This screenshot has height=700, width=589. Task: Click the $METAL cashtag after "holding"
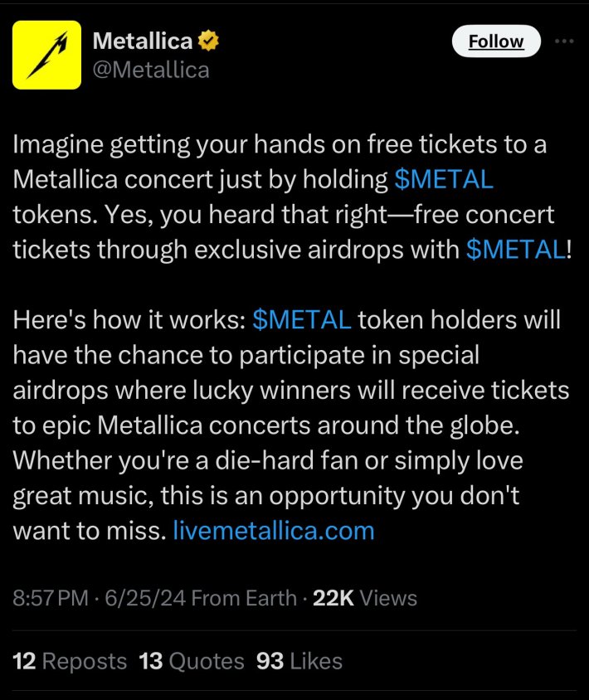pos(444,179)
